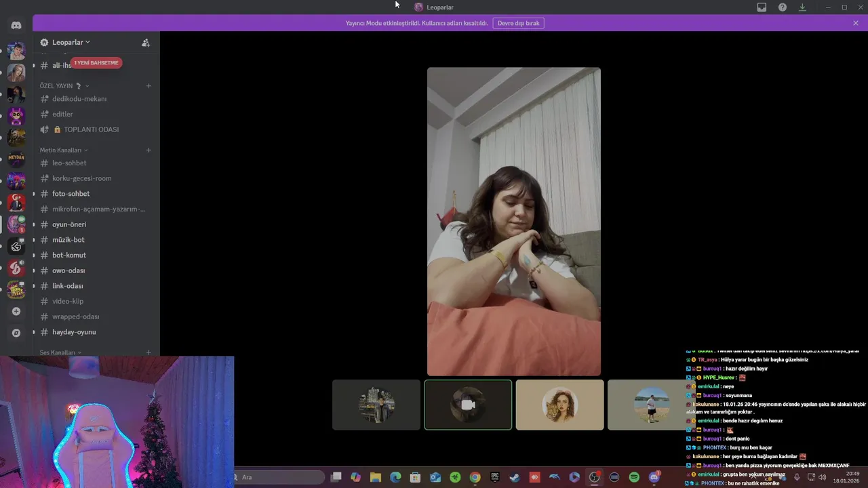The width and height of the screenshot is (868, 488).
Task: Open Discord icon in the taskbar
Action: click(654, 477)
